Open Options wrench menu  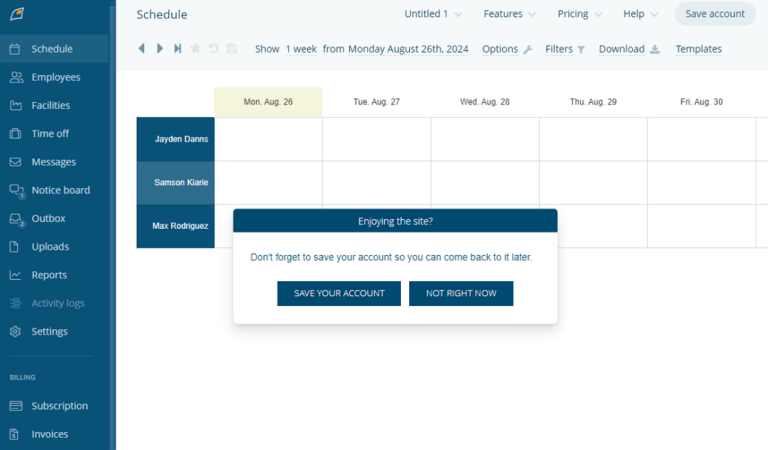pos(507,49)
